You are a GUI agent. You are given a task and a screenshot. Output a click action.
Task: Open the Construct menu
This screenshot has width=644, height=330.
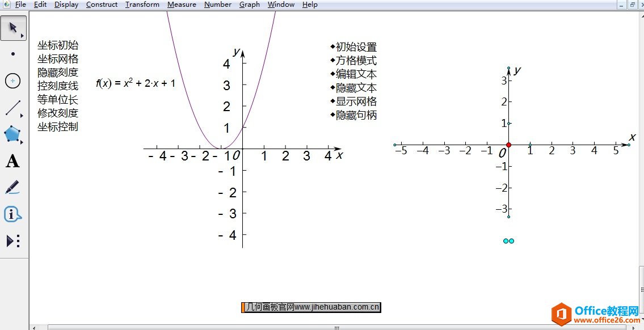coord(102,5)
